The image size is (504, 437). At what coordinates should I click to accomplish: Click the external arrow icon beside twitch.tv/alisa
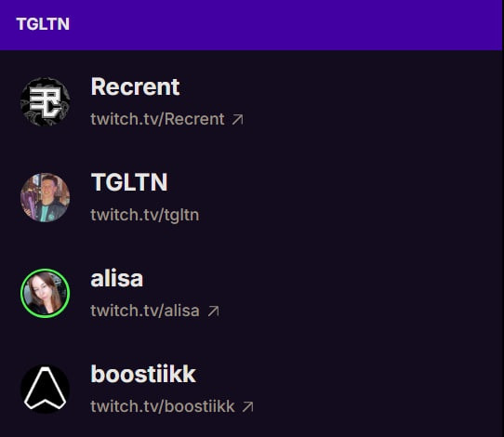213,311
